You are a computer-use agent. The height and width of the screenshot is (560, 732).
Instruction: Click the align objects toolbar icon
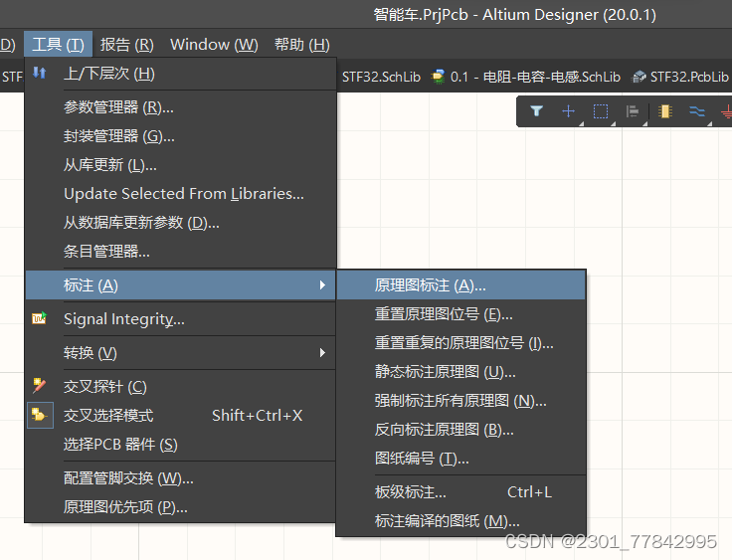coord(633,111)
